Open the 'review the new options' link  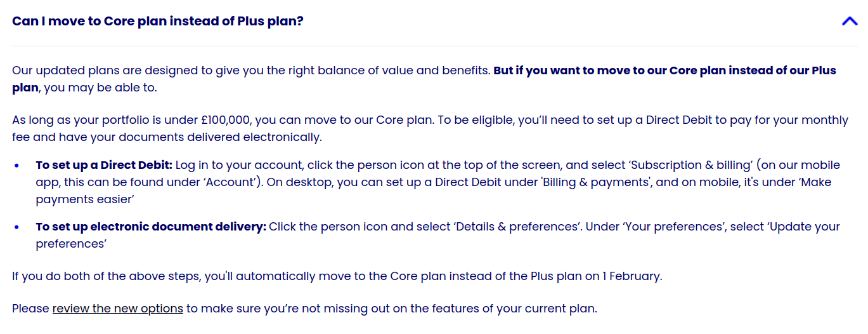(117, 309)
